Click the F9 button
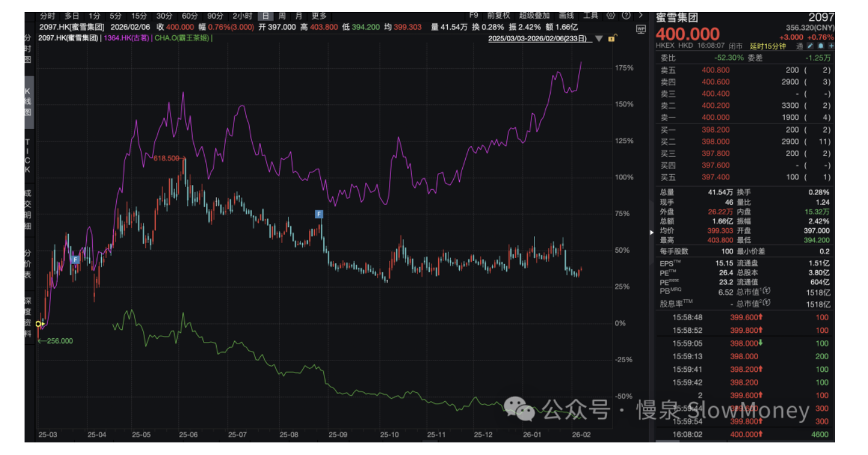Image resolution: width=868 pixels, height=455 pixels. pos(474,16)
